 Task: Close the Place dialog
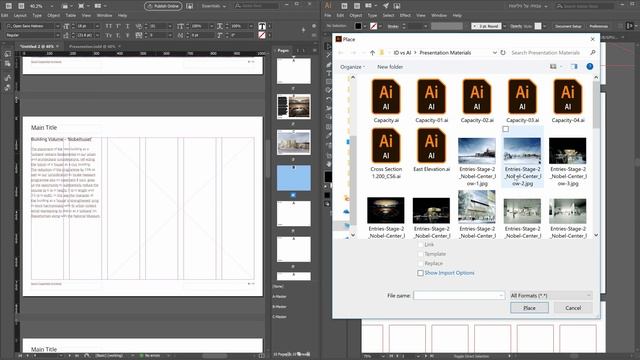pos(593,39)
